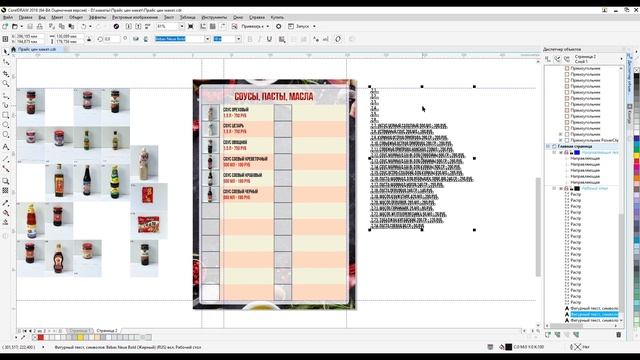Open the Эффекты menu
640x360 pixels.
pyautogui.click(x=97, y=18)
